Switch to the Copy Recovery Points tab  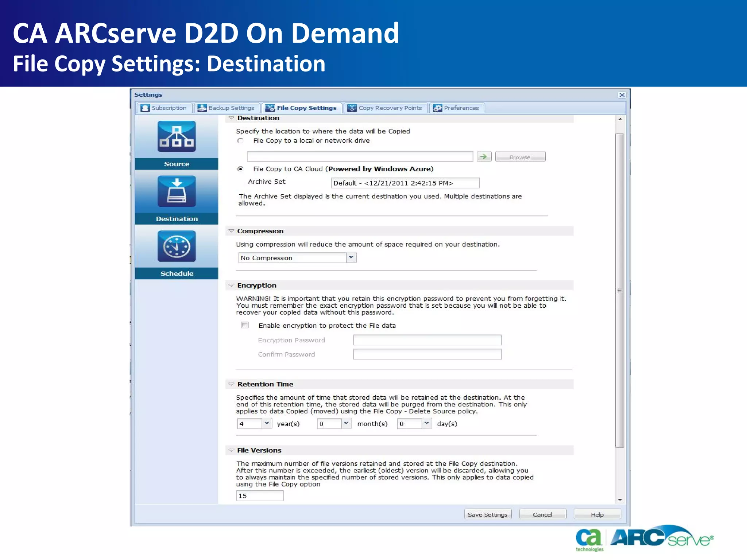coord(386,108)
